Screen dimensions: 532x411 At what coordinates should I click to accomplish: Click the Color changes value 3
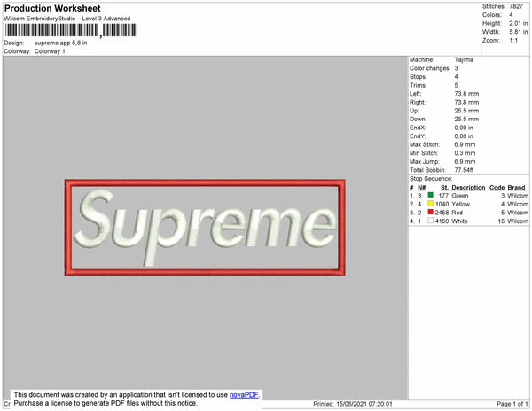click(457, 68)
